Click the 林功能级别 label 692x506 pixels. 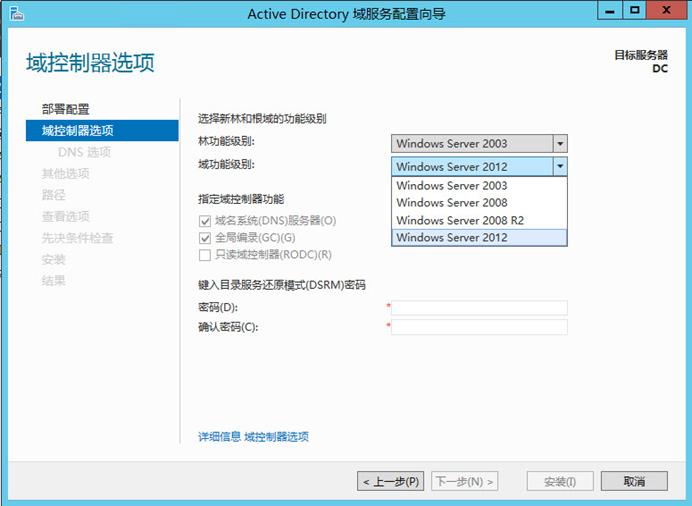tap(226, 142)
